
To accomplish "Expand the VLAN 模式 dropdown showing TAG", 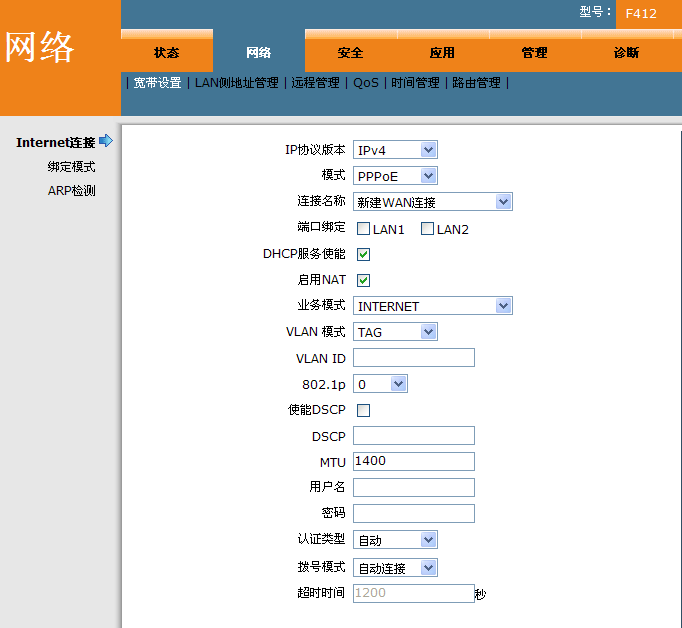I will coord(395,332).
